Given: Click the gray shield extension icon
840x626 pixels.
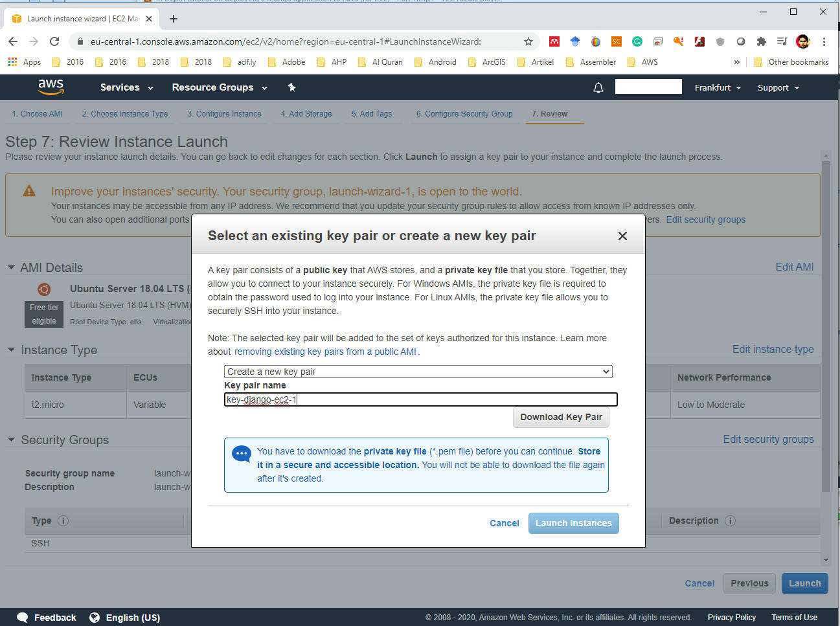Looking at the screenshot, I should coord(720,41).
